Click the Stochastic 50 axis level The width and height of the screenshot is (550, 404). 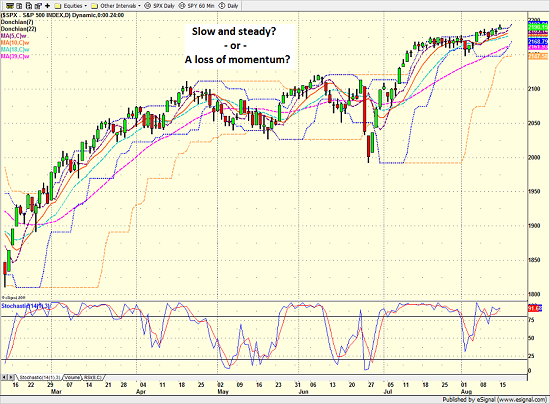pyautogui.click(x=531, y=338)
